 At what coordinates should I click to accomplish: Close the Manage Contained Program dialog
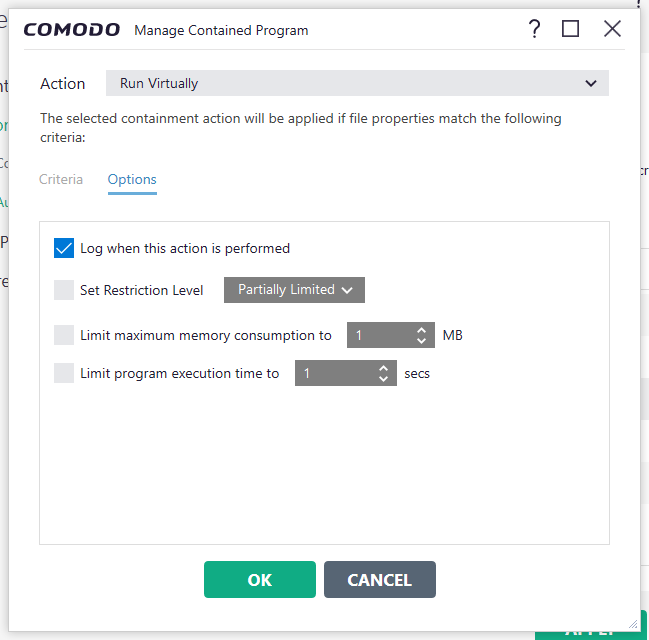pos(612,29)
